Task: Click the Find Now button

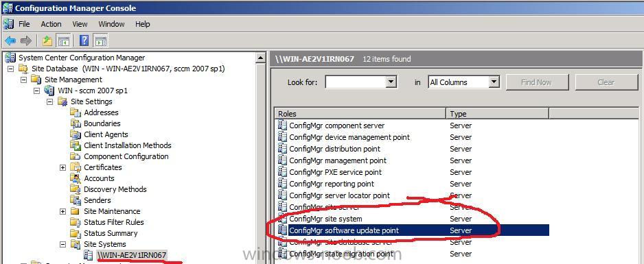Action: [537, 82]
